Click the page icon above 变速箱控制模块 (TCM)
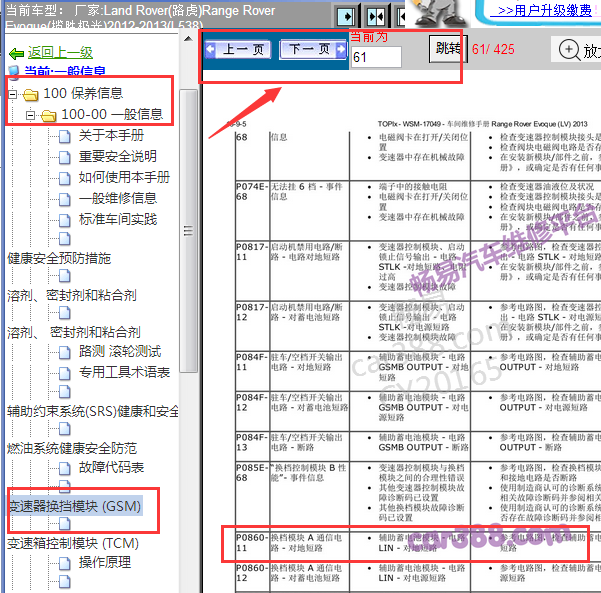The image size is (601, 593). (x=64, y=524)
